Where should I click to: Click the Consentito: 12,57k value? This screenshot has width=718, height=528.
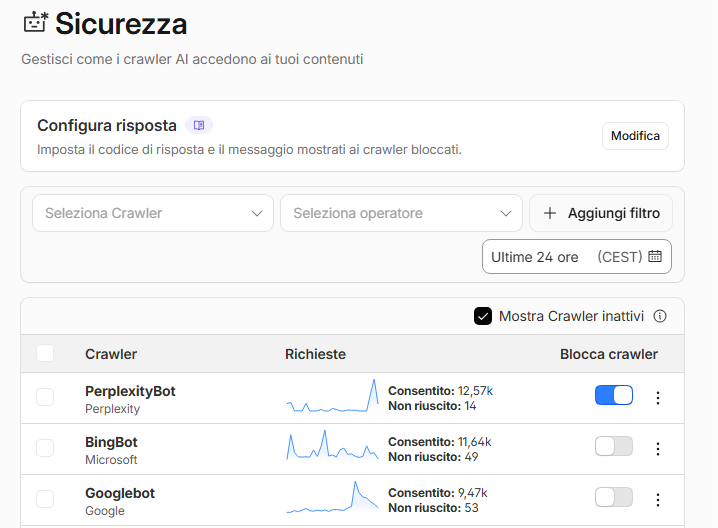coord(441,391)
